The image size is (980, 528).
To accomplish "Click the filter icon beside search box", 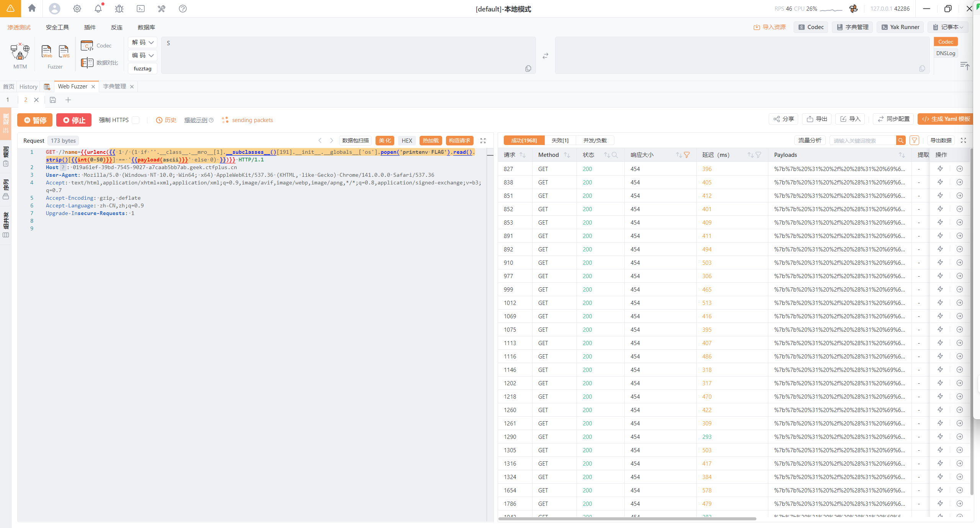I will (914, 140).
